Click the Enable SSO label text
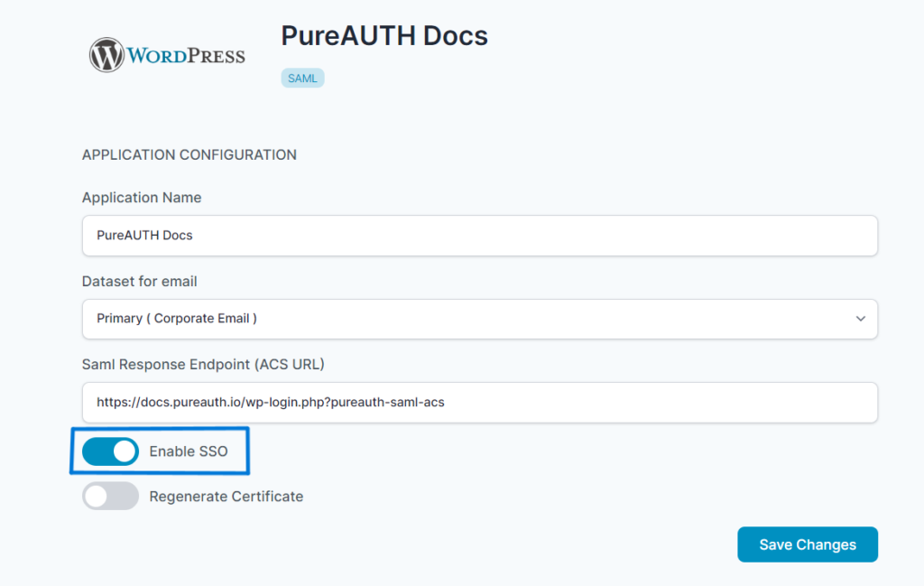Screen dimensions: 924x586 [x=189, y=451]
